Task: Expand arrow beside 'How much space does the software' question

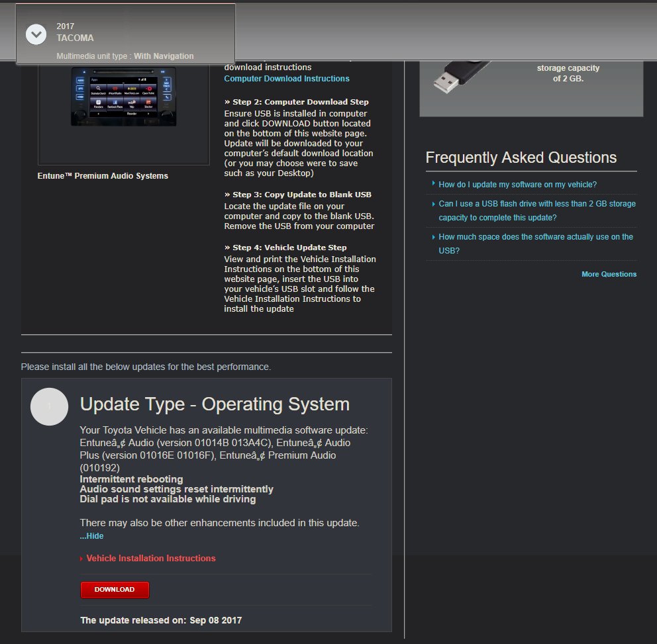Action: pyautogui.click(x=433, y=237)
